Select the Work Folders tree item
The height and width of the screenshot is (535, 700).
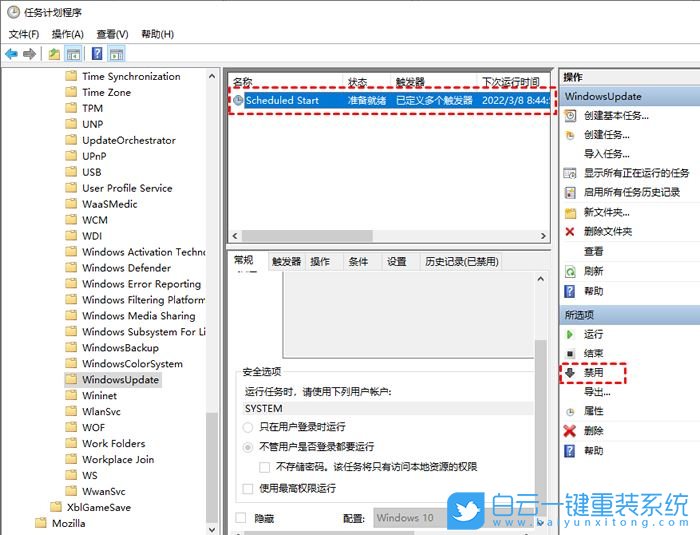(113, 443)
